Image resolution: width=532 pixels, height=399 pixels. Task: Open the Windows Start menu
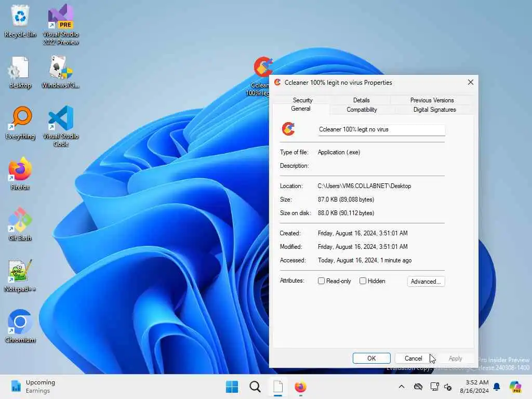point(232,387)
